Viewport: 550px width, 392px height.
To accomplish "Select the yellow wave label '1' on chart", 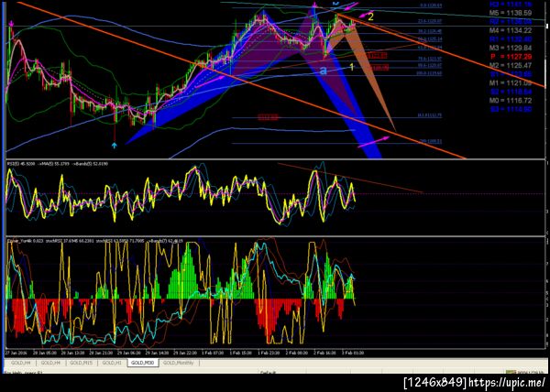I will pos(352,67).
